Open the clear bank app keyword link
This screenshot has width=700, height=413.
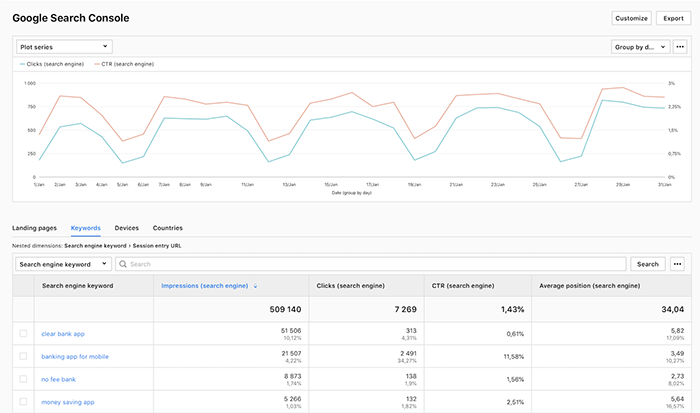[62, 332]
